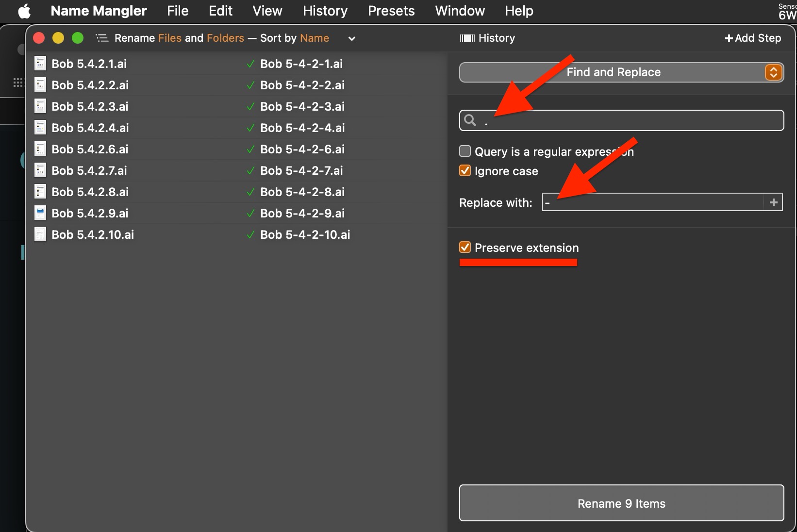Click the file icon for Bob 5.4.2.8.ai
Viewport: 797px width, 532px height.
tap(40, 192)
